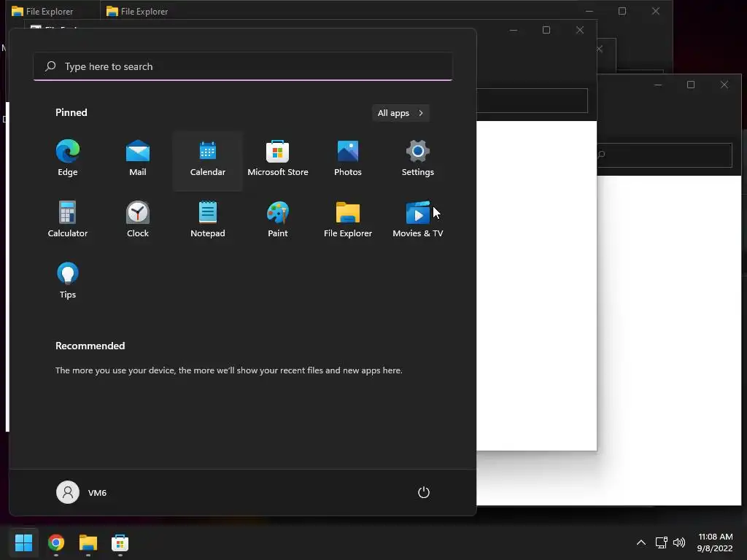The image size is (747, 560).
Task: Select the first File Explorer title tab
Action: 43,11
